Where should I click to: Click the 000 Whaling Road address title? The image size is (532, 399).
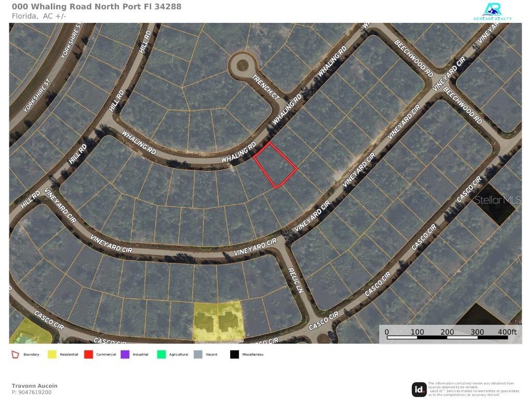pyautogui.click(x=97, y=7)
